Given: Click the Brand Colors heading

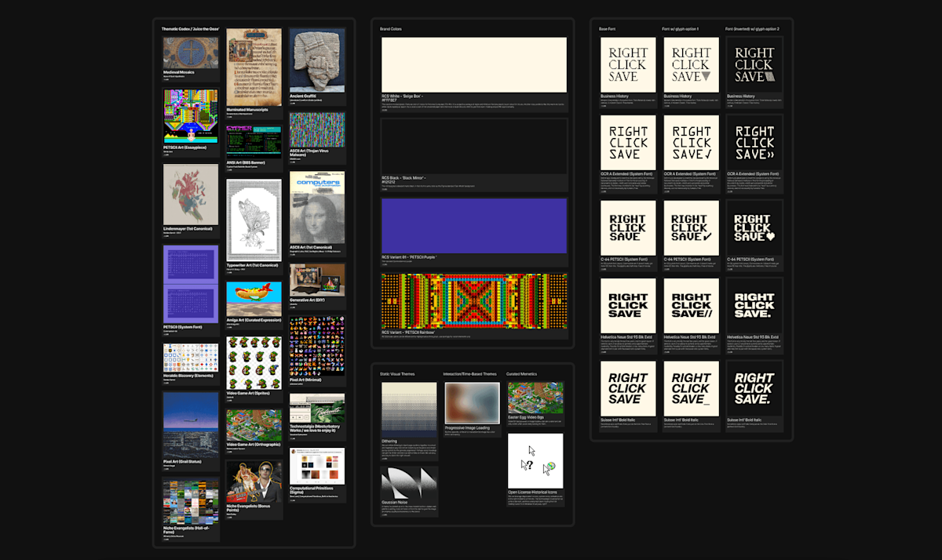Looking at the screenshot, I should [392, 29].
